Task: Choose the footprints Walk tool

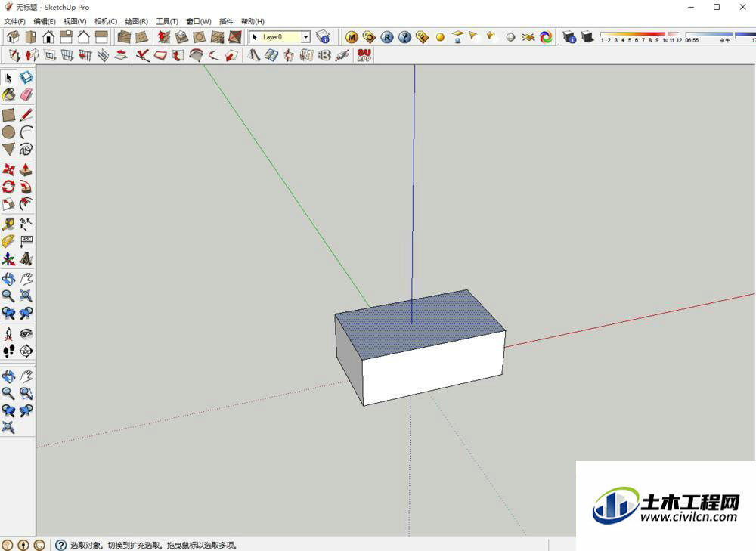Action: click(x=8, y=351)
